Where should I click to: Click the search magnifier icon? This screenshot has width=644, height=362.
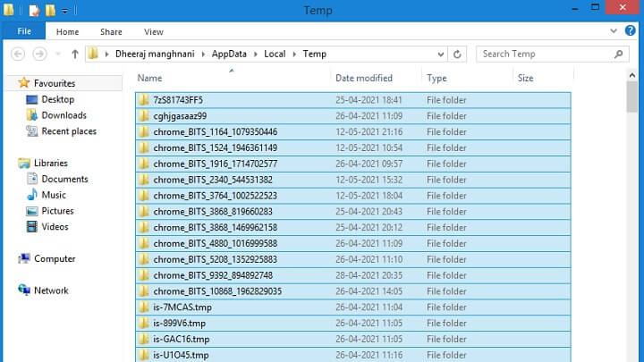[619, 54]
